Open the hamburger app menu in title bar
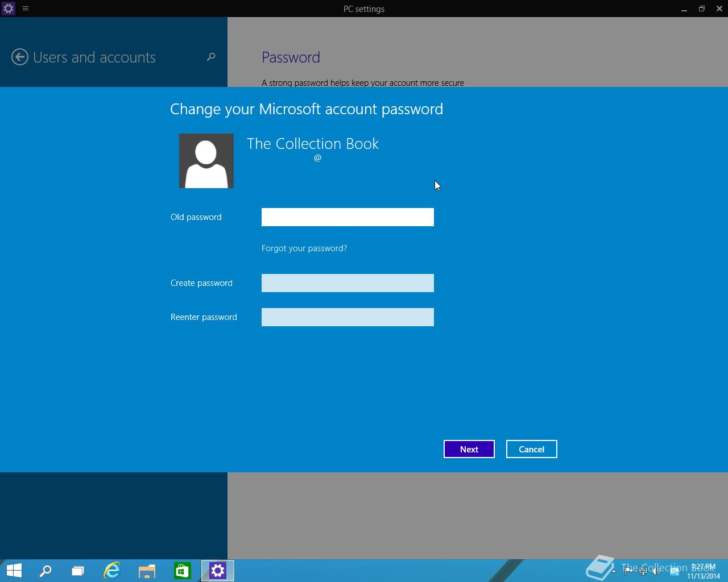Screen dimensions: 728x582 click(26, 9)
